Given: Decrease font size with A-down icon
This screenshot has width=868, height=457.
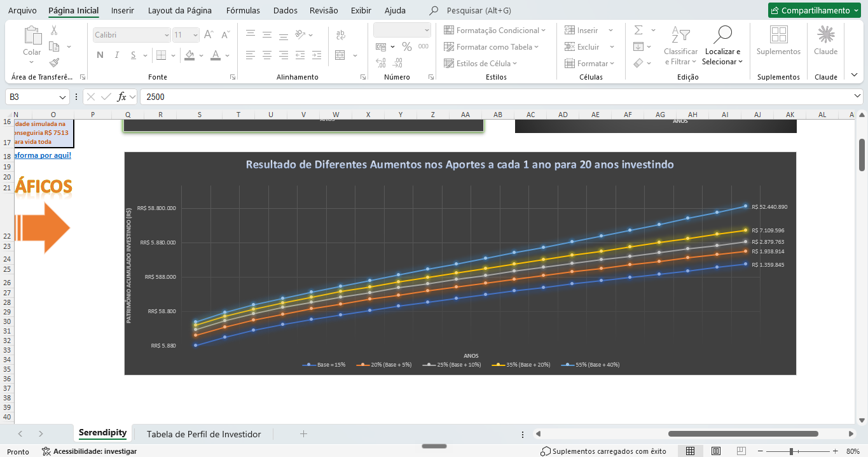Looking at the screenshot, I should [224, 35].
